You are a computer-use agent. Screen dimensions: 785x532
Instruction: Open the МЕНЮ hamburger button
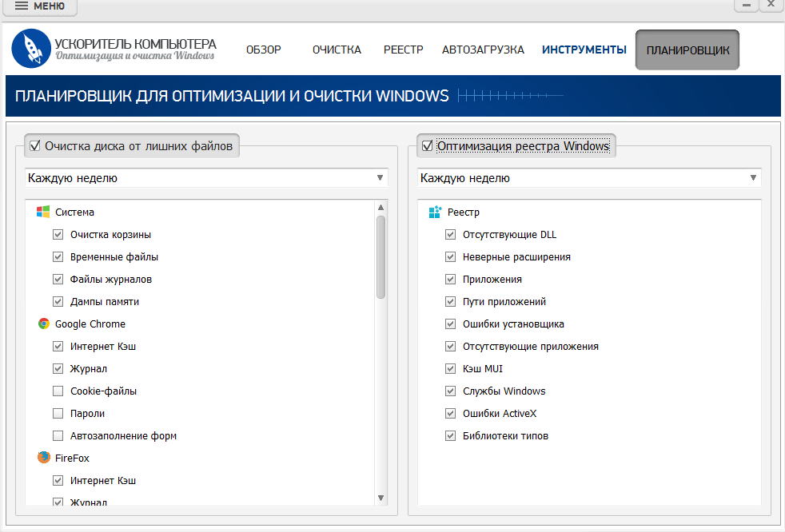[x=40, y=6]
